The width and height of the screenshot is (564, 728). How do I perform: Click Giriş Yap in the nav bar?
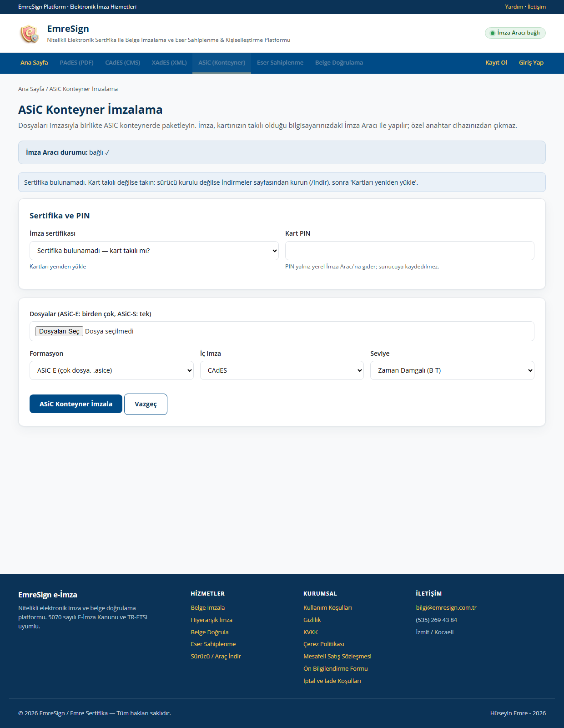pyautogui.click(x=531, y=63)
